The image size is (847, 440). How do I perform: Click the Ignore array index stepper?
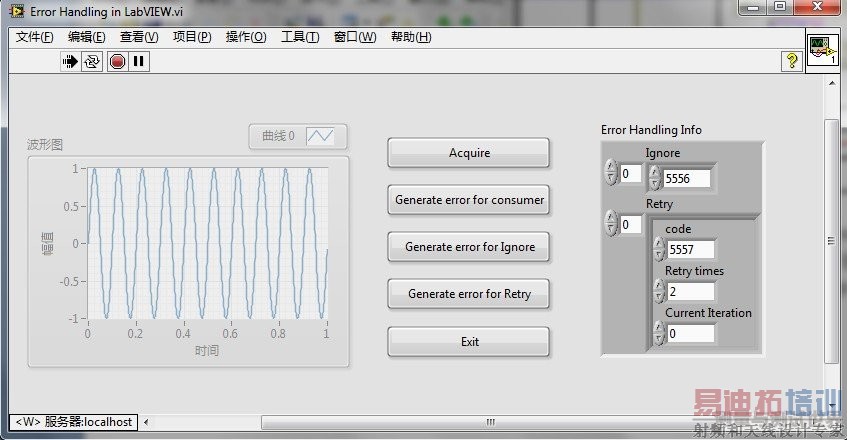point(611,173)
